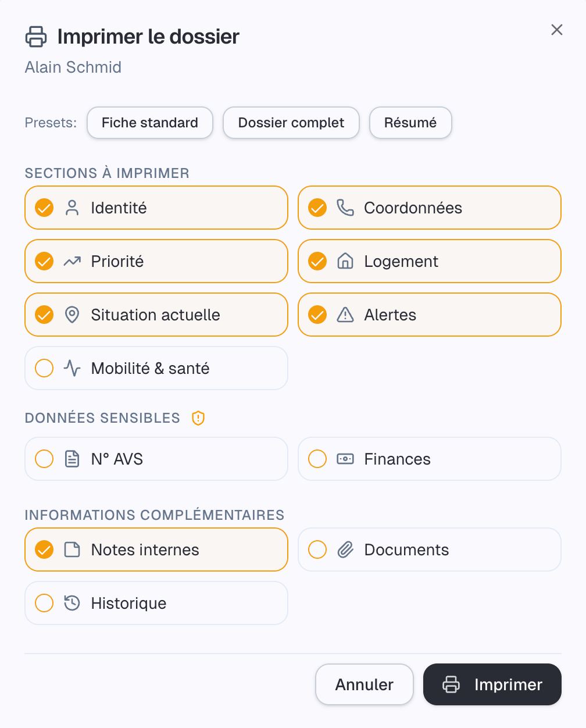The height and width of the screenshot is (728, 586).
Task: Click the Annuler button
Action: click(x=365, y=684)
